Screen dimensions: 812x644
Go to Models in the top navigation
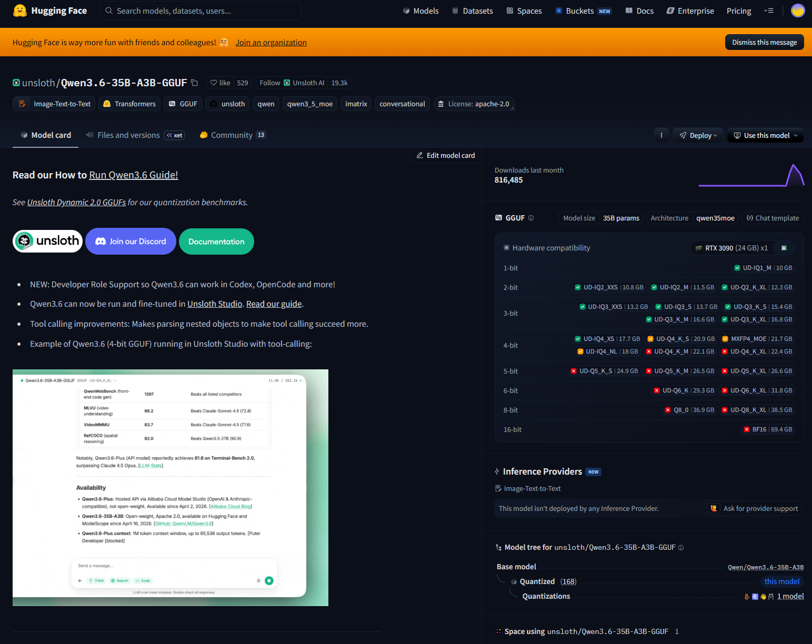(x=420, y=11)
